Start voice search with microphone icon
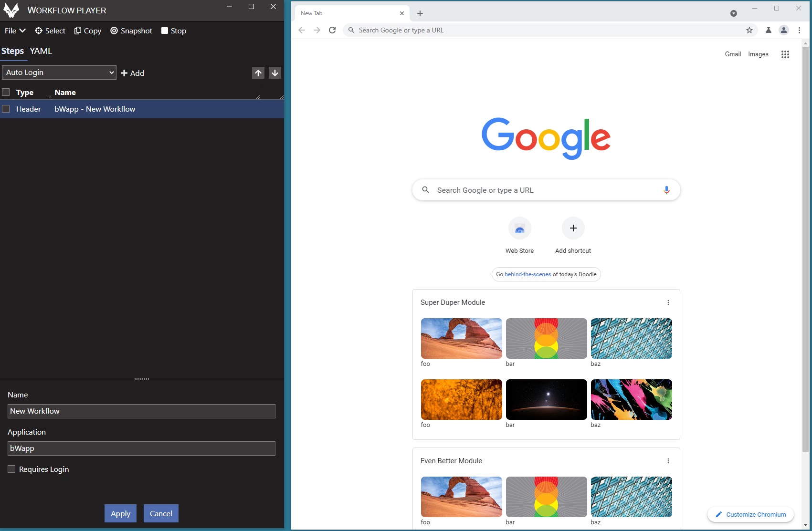Viewport: 812px width, 531px height. [666, 190]
